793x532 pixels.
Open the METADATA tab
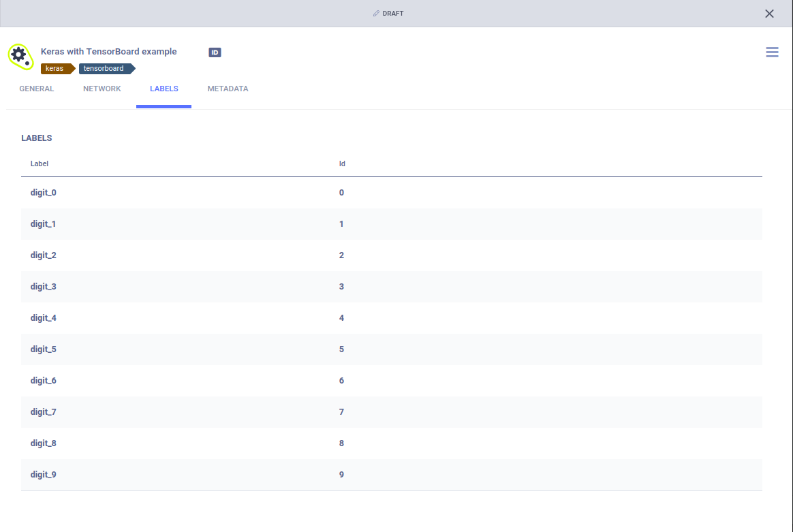[x=228, y=89]
